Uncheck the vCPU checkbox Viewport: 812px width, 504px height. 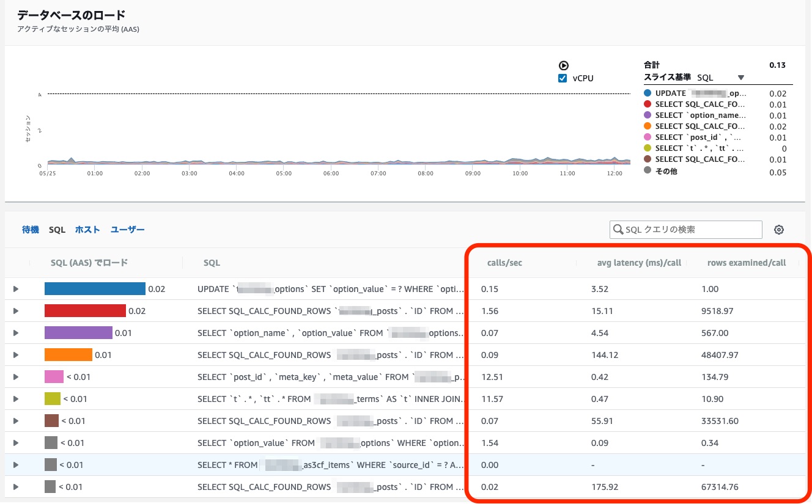click(x=563, y=78)
